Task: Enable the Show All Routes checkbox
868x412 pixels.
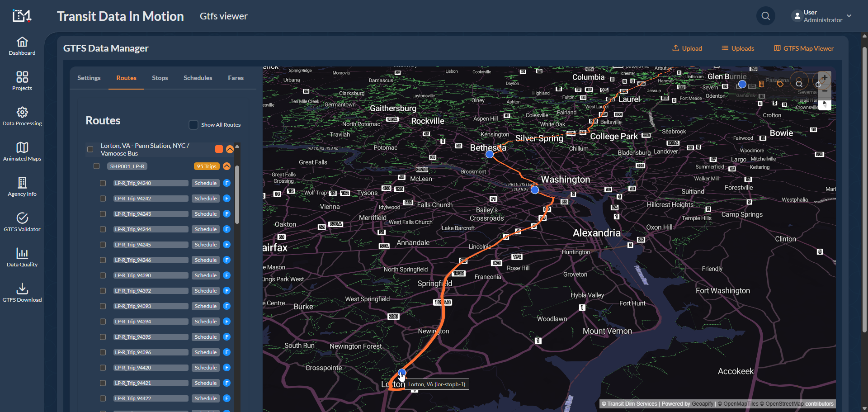Action: tap(193, 125)
